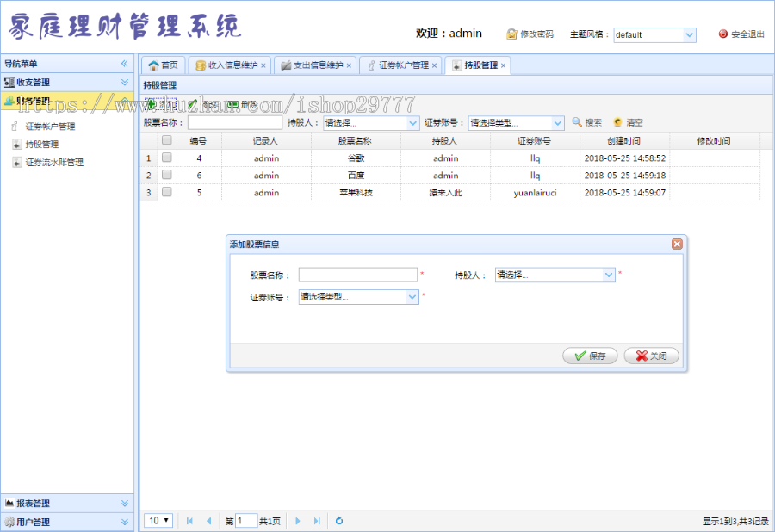This screenshot has width=775, height=532.
Task: Click the 安全退出 logout icon
Action: click(724, 34)
